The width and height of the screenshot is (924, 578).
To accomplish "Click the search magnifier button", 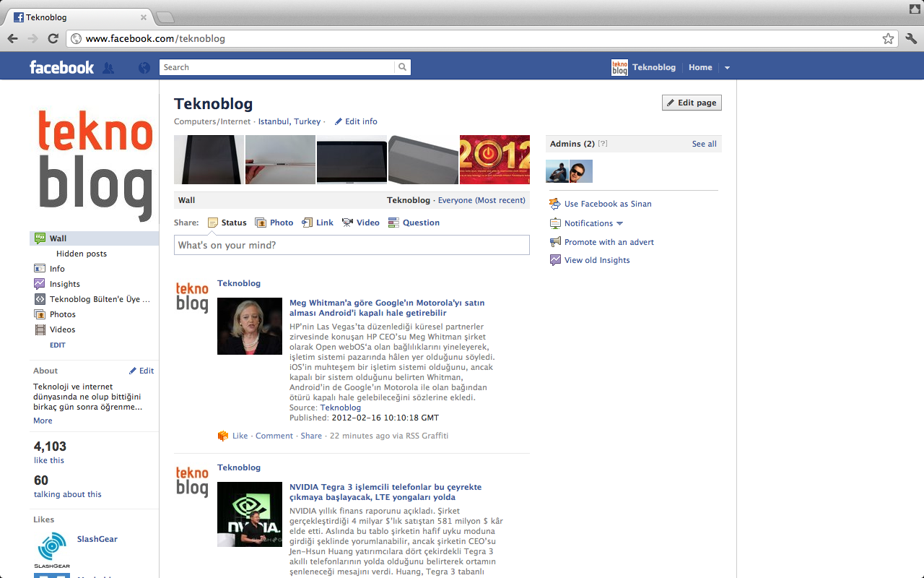I will (x=402, y=67).
